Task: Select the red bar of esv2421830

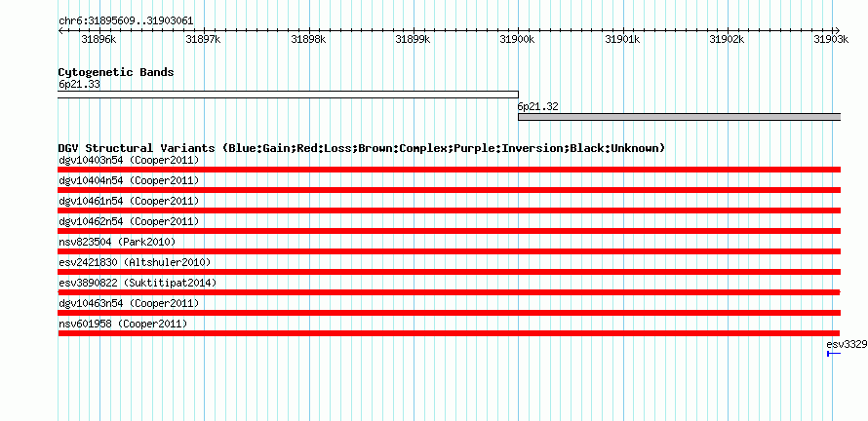Action: 450,272
